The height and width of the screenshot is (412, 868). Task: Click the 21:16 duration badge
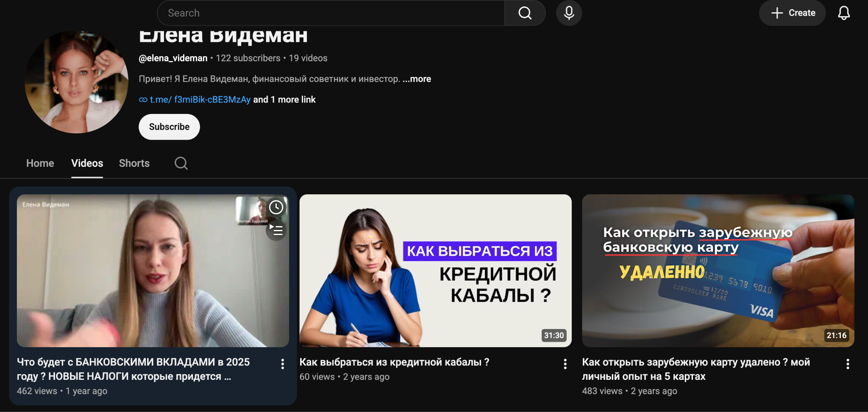click(x=837, y=335)
